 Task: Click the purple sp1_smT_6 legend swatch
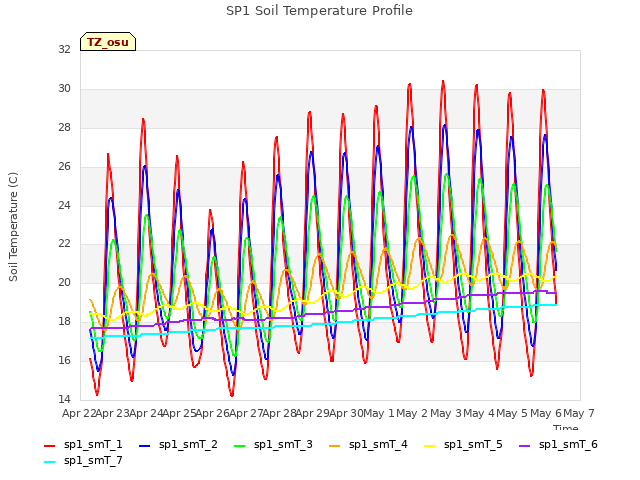(x=524, y=446)
